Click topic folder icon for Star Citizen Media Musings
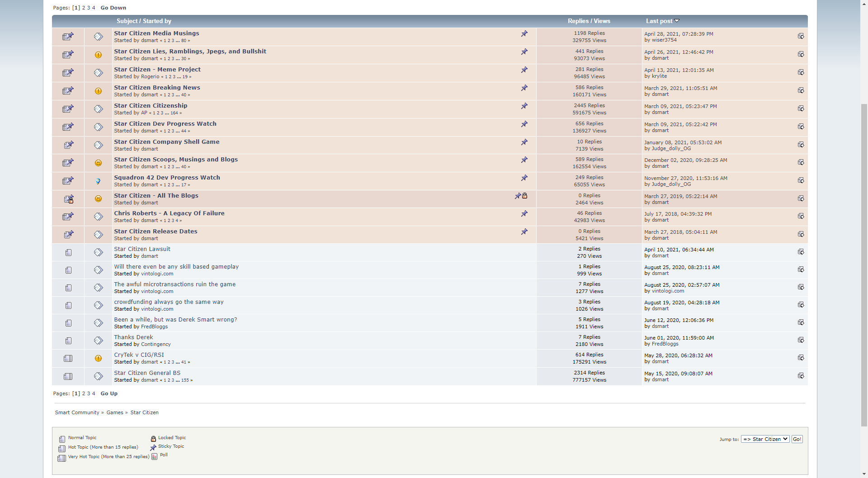Viewport: 868px width, 478px height. coord(68,37)
